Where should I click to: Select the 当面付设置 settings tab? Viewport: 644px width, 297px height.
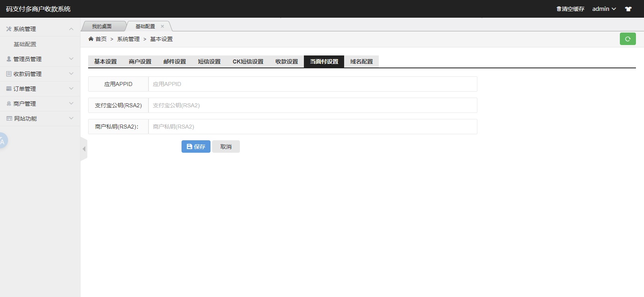point(324,61)
